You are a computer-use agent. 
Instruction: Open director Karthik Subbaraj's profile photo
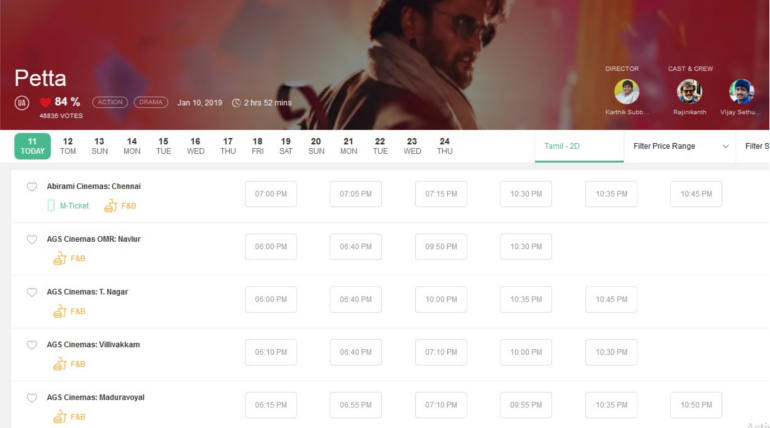pos(627,91)
